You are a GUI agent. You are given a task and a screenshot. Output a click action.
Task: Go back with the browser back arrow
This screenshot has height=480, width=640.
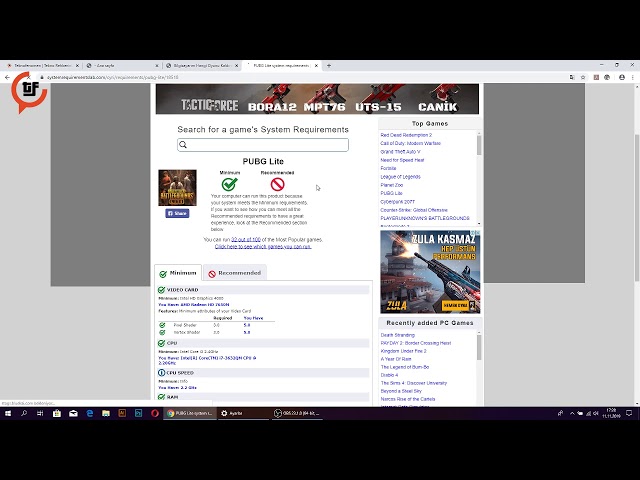pos(7,77)
